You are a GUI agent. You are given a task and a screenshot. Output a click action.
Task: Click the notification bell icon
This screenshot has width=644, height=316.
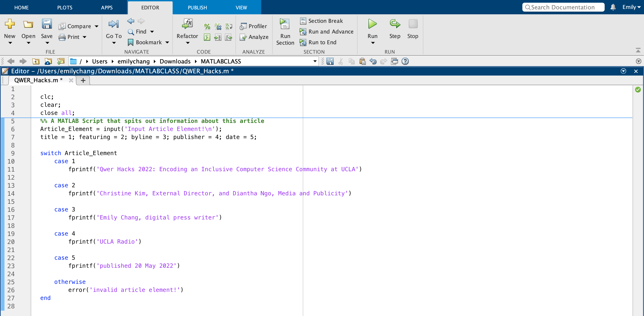point(613,7)
